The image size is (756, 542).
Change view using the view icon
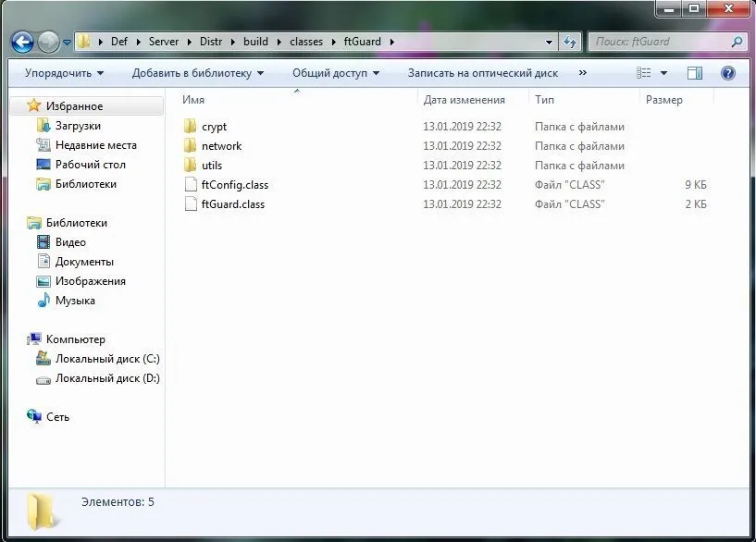[x=644, y=73]
